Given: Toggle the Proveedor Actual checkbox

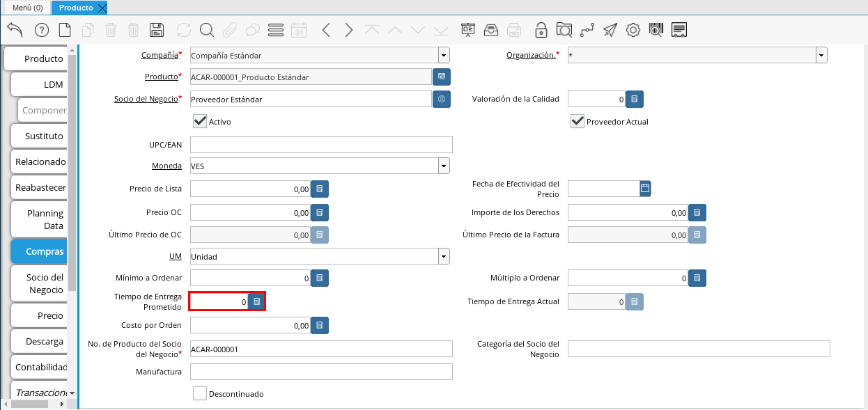Looking at the screenshot, I should click(x=578, y=122).
